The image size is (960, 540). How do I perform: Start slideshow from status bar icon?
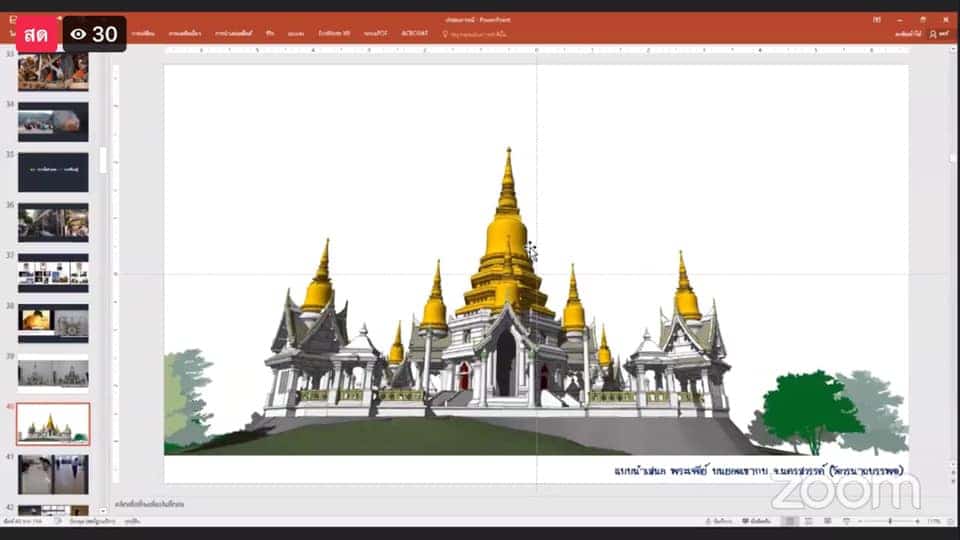[x=846, y=521]
